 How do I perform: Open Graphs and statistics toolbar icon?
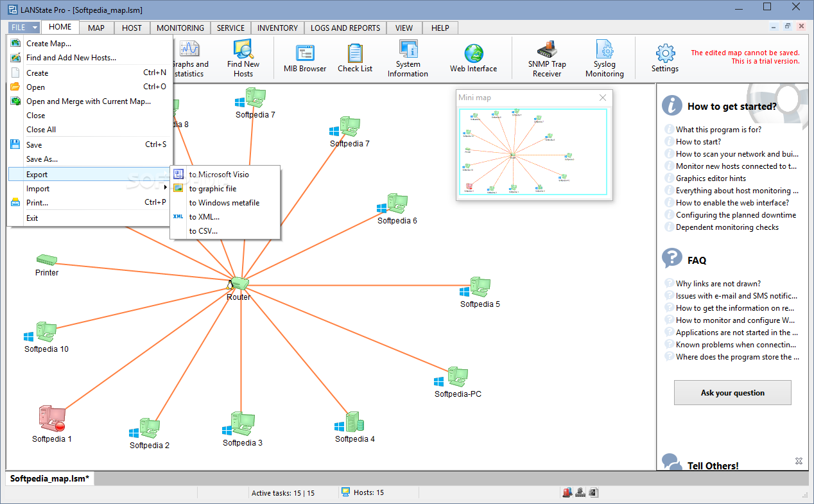[x=189, y=49]
